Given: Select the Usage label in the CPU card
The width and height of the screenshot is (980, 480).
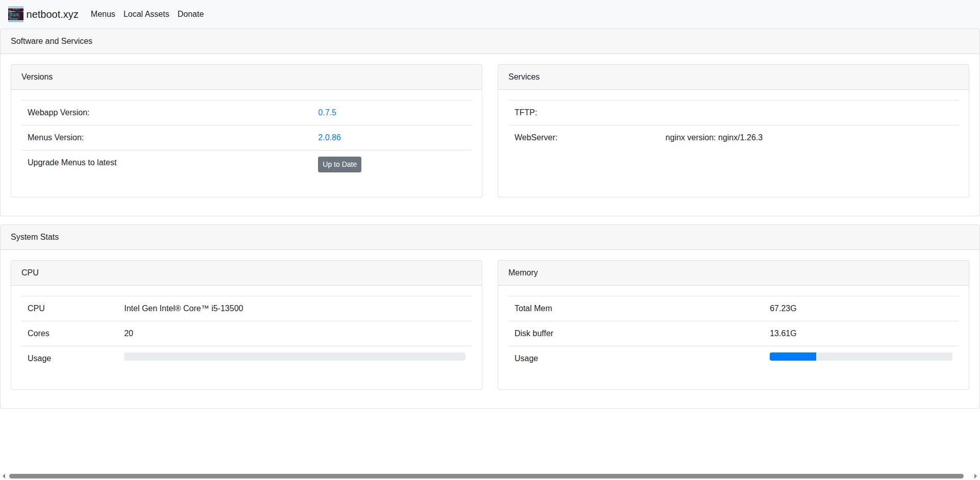Looking at the screenshot, I should (x=39, y=359).
